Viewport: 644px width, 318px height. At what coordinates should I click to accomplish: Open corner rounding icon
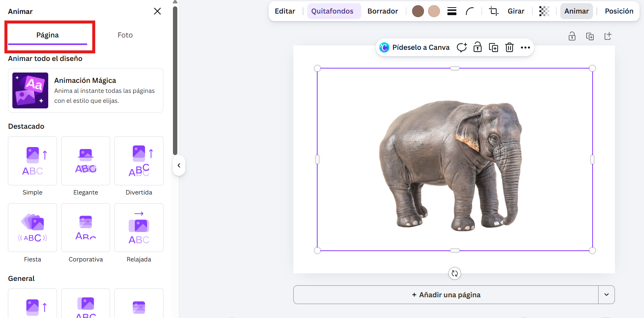[x=470, y=11]
